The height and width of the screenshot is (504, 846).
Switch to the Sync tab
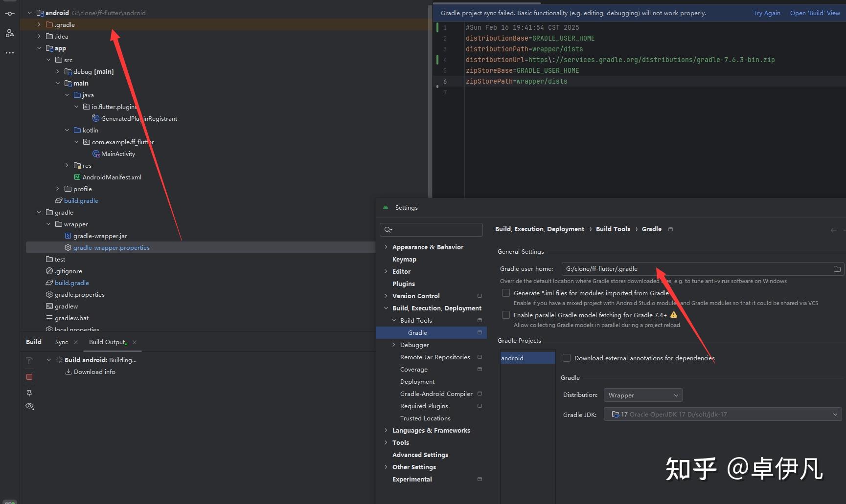pyautogui.click(x=62, y=342)
